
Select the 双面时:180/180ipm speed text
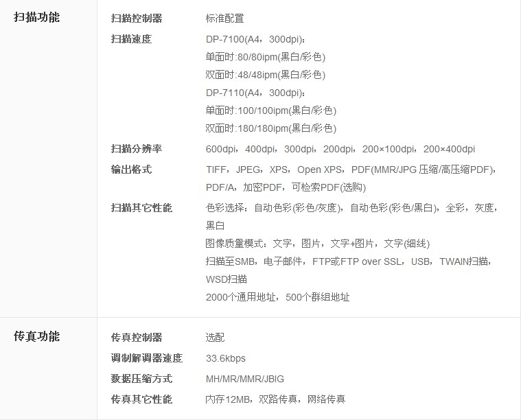click(x=270, y=128)
